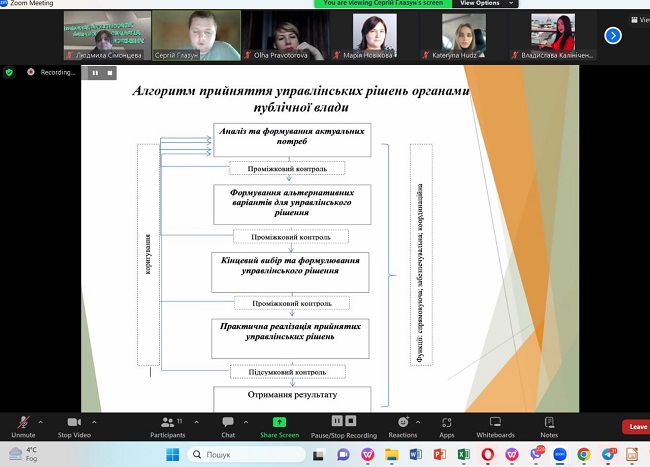650x467 pixels.
Task: Select Kateryna Hudz video thumbnail
Action: click(x=463, y=36)
